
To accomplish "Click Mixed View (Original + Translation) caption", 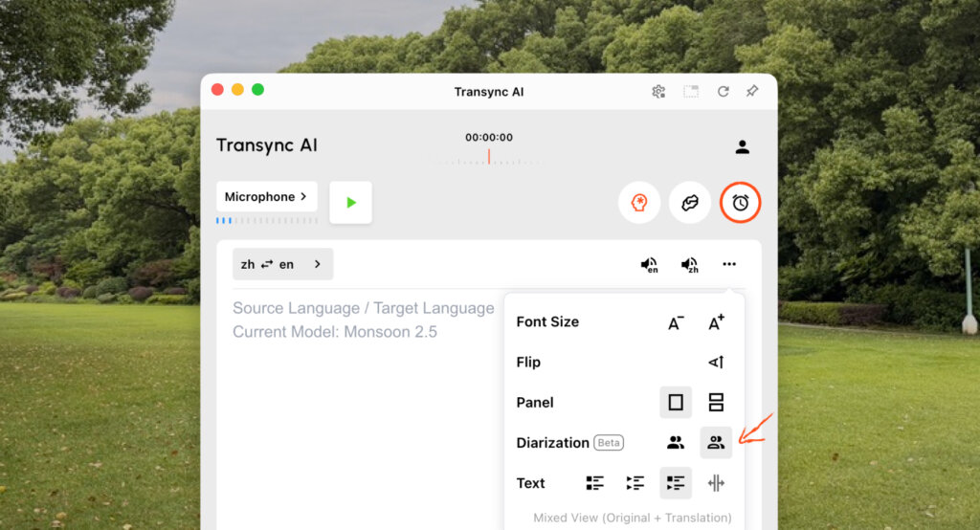I will [633, 518].
